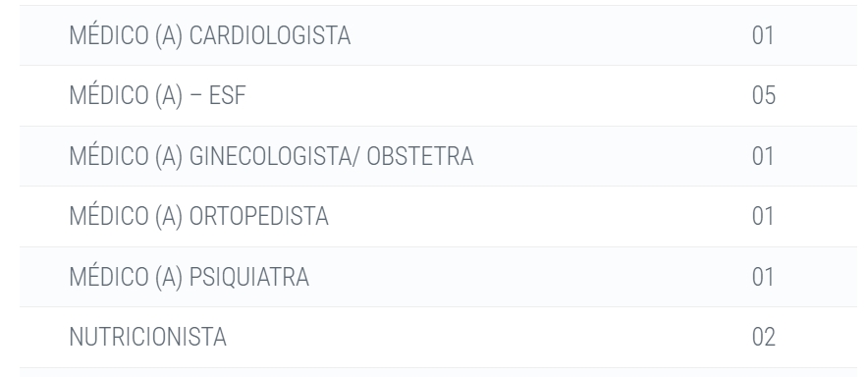The height and width of the screenshot is (377, 868).
Task: Click the word ORTOPEDISTA
Action: click(259, 216)
